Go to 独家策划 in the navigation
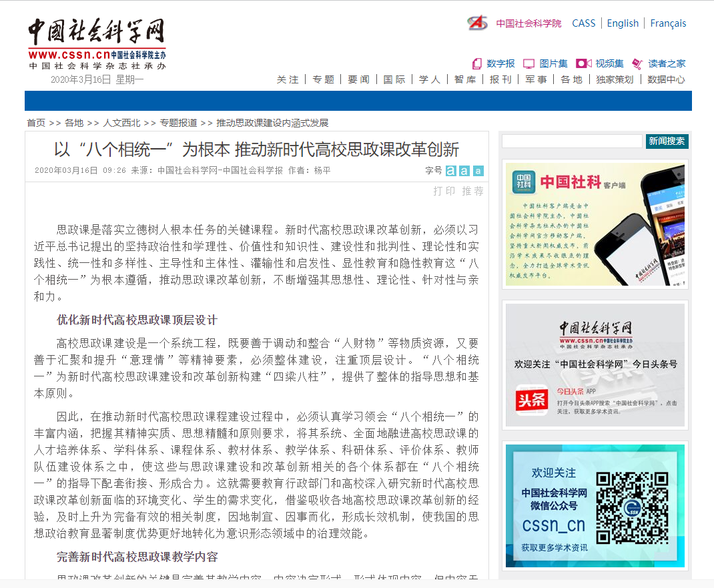 click(615, 79)
